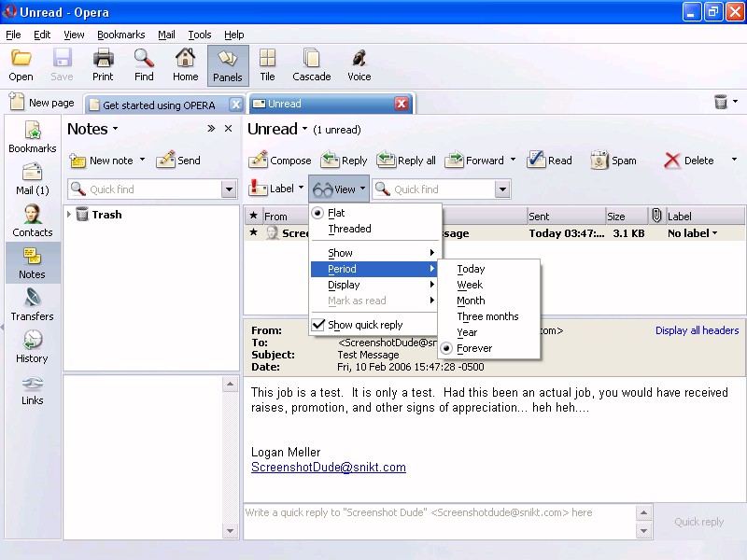Expand the Trash folder tree

point(69,215)
